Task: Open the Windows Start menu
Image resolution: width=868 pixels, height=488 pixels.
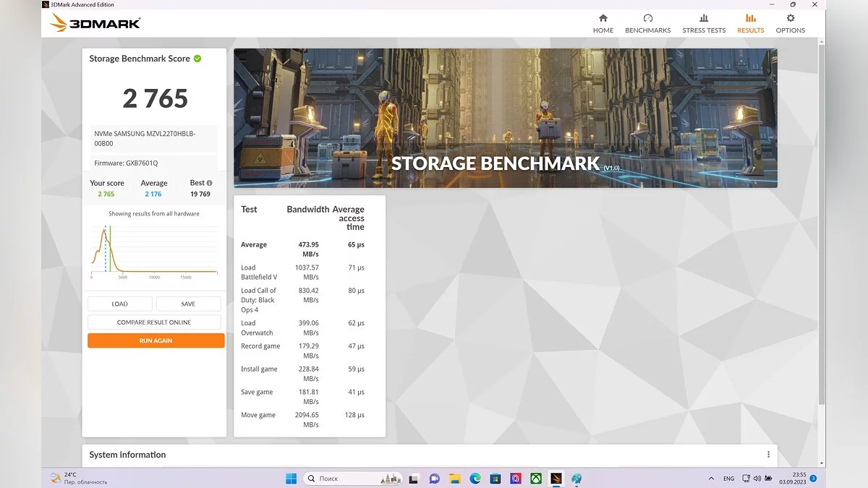Action: point(291,479)
